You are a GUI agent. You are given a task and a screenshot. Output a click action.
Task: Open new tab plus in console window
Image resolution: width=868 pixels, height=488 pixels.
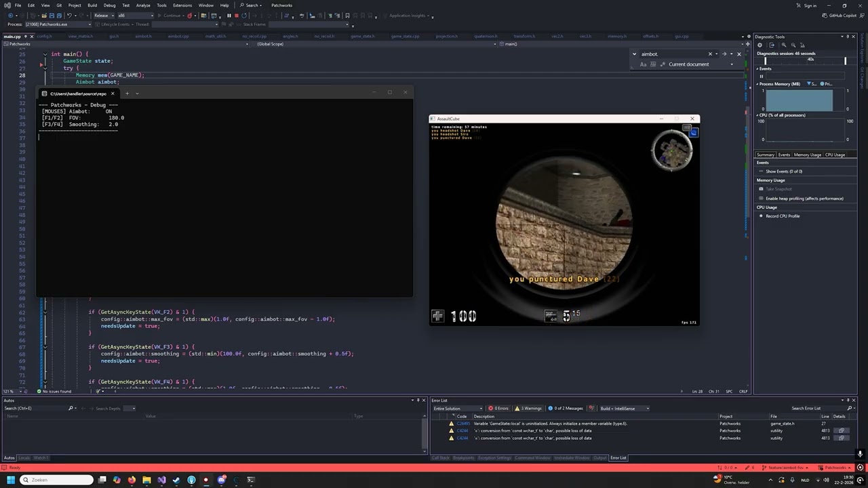(x=127, y=94)
